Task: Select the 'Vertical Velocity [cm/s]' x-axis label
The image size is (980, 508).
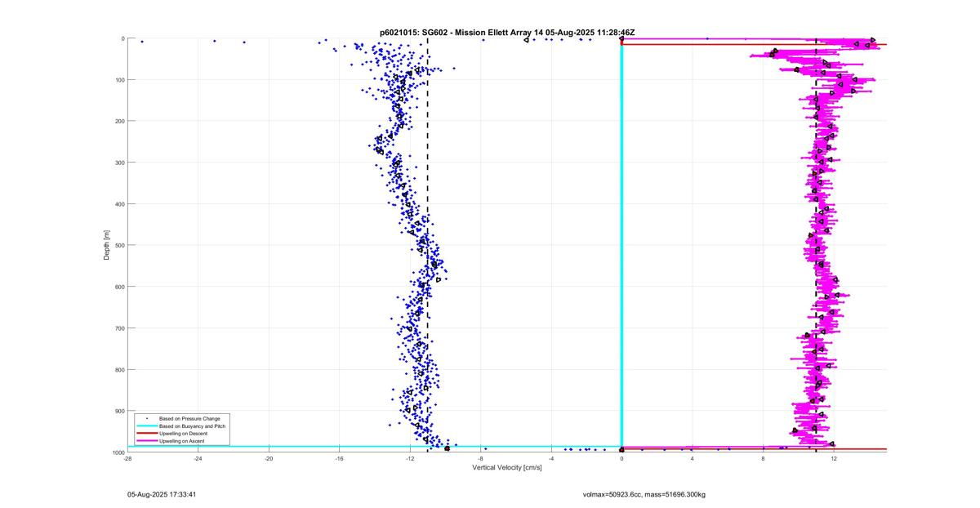Action: [x=507, y=467]
